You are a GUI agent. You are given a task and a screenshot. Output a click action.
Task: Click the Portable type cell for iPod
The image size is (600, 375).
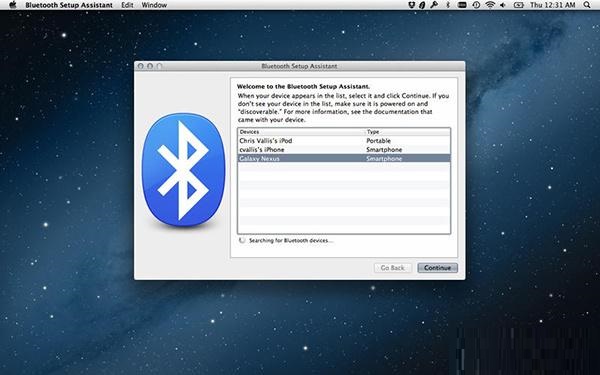378,140
